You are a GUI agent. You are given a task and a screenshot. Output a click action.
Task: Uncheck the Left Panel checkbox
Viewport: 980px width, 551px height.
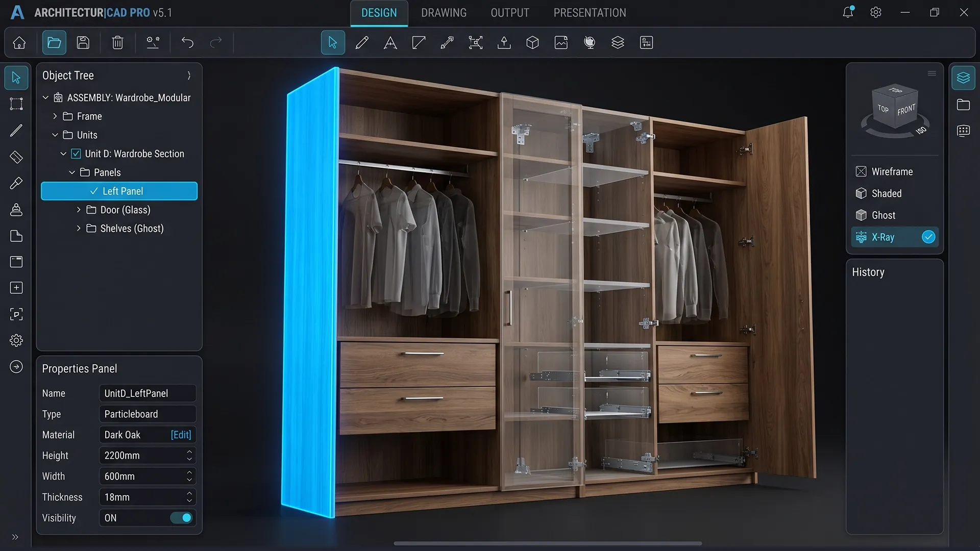[x=93, y=191]
